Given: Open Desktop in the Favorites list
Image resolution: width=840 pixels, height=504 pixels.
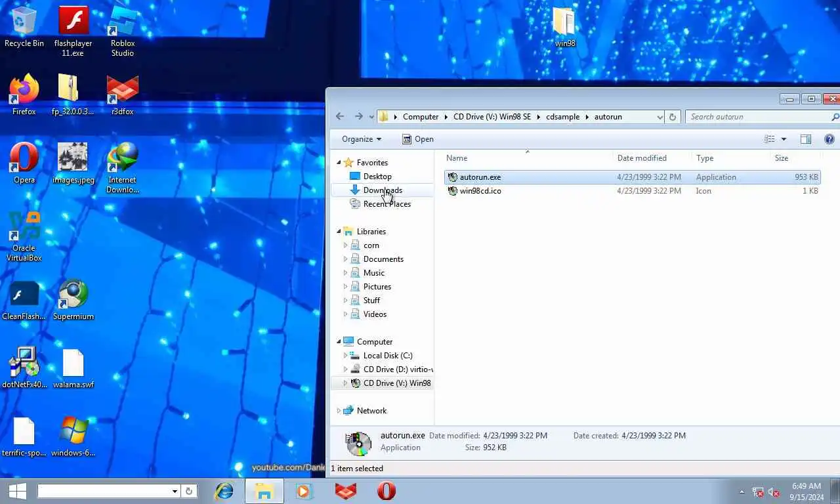Looking at the screenshot, I should (377, 177).
